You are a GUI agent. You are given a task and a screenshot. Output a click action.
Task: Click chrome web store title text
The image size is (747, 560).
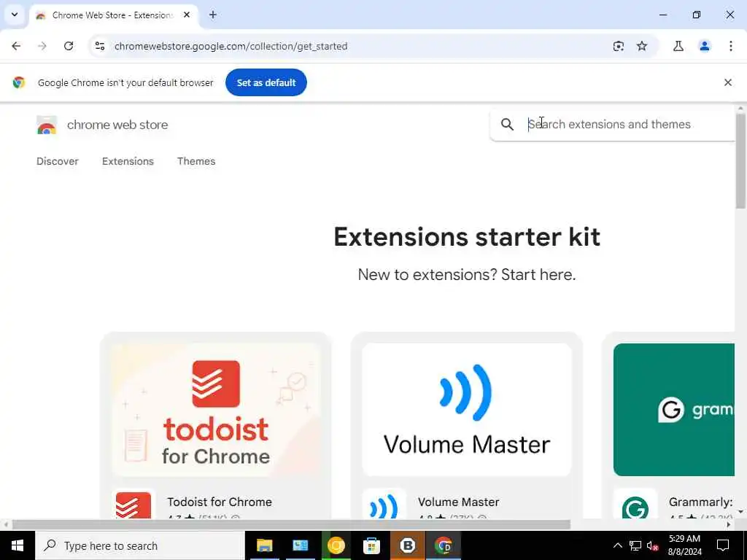point(117,125)
